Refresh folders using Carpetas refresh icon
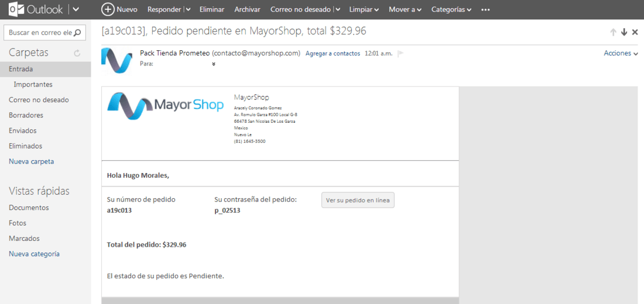Screen dimensions: 644x304 point(77,53)
